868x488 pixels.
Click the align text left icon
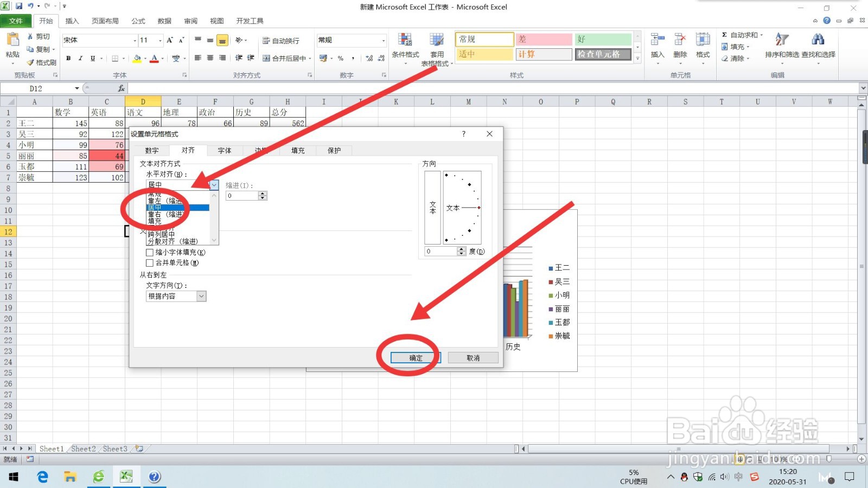tap(198, 58)
